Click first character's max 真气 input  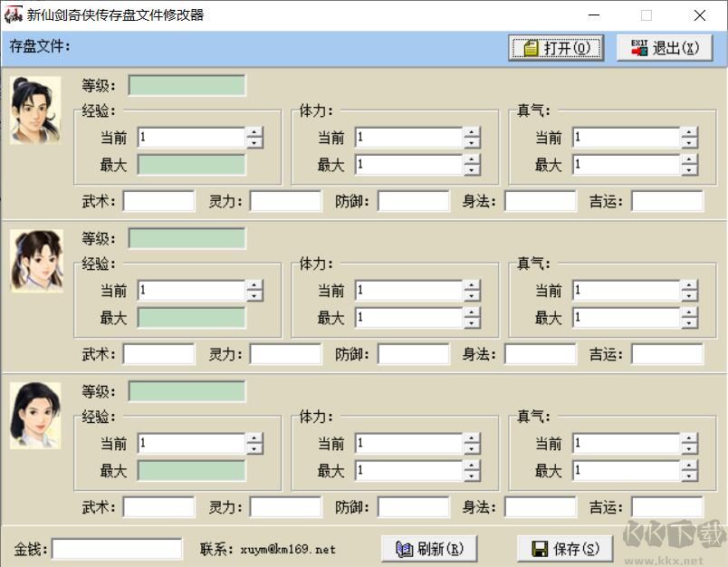tap(627, 165)
